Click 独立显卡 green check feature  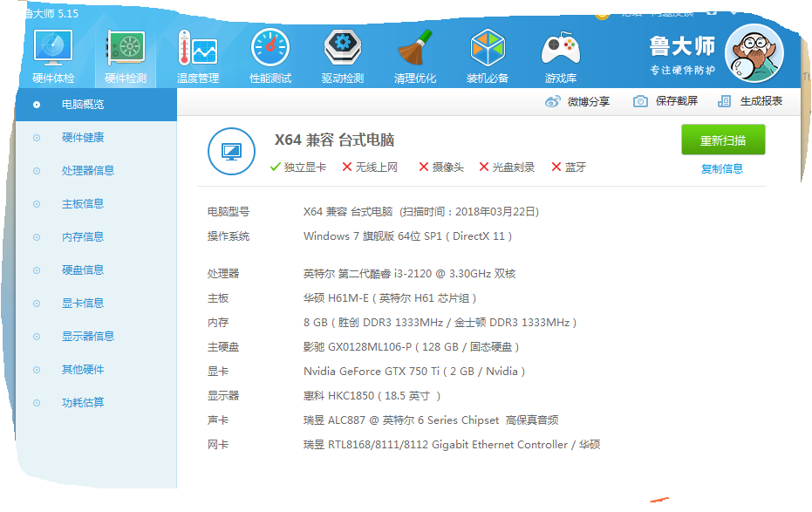click(x=298, y=167)
